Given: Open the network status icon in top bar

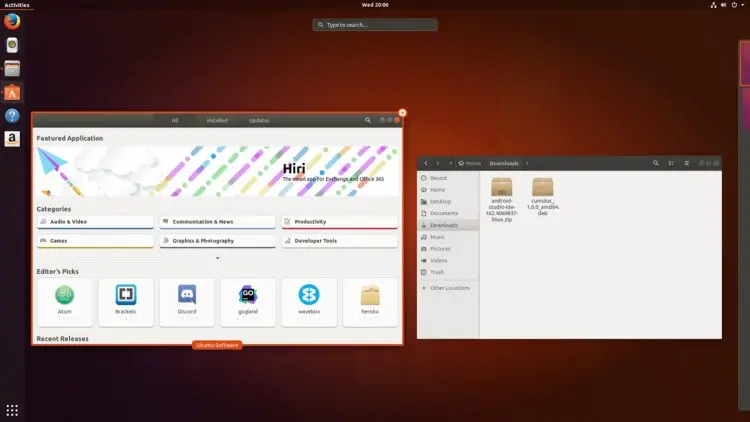Looking at the screenshot, I should 713,5.
